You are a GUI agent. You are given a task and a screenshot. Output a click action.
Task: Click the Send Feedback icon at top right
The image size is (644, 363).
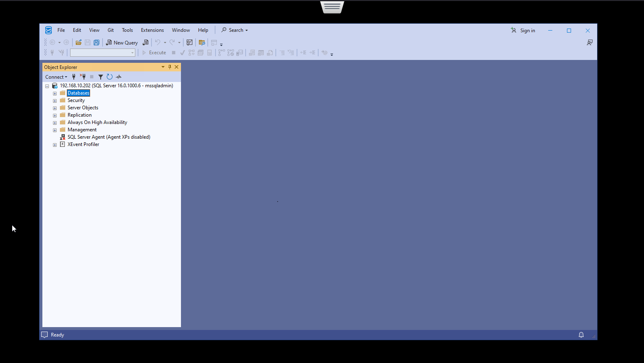[589, 42]
